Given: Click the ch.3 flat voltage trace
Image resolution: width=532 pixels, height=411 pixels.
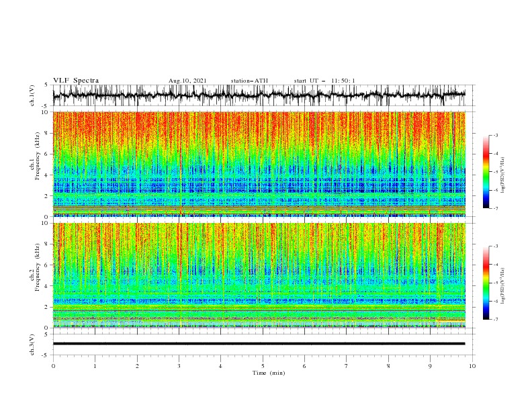Looking at the screenshot, I should tap(259, 344).
